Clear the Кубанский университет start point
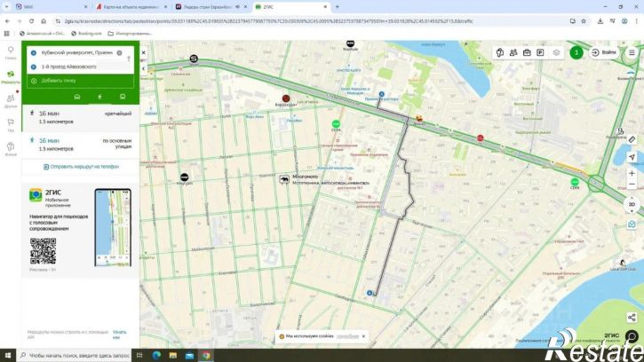Viewport: 644px width, 362px height. 119,53
